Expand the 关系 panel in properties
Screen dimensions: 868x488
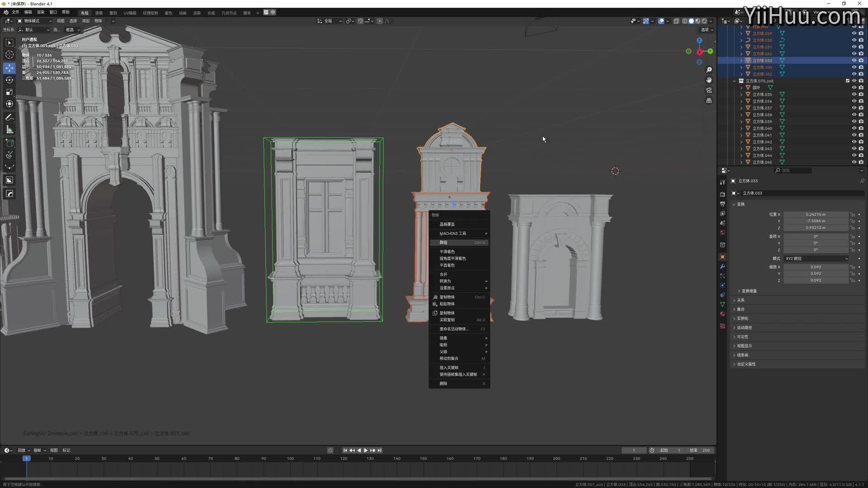pos(741,300)
